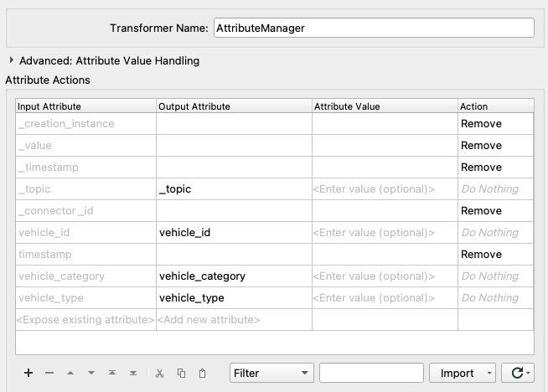Select the _topic input attribute cell
The height and width of the screenshot is (392, 548).
(85, 189)
